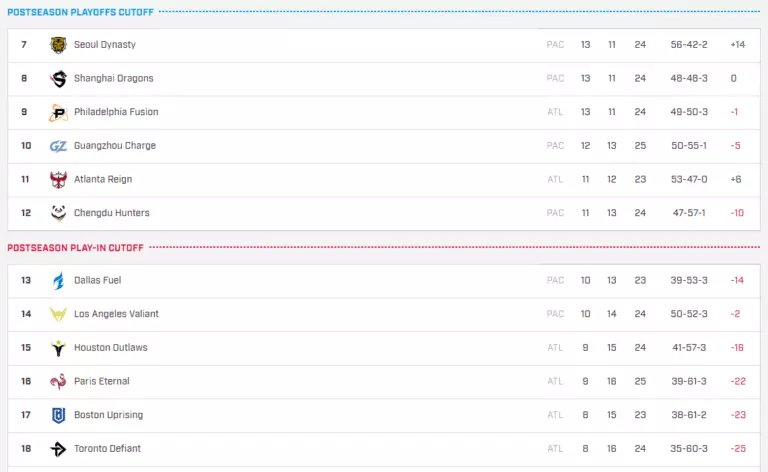Image resolution: width=768 pixels, height=472 pixels.
Task: Click Toronto Defiant map record 35-60-3
Action: tap(689, 448)
